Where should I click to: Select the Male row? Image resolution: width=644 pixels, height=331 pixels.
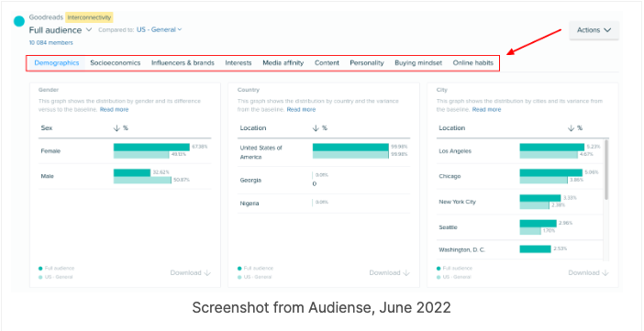(125, 176)
